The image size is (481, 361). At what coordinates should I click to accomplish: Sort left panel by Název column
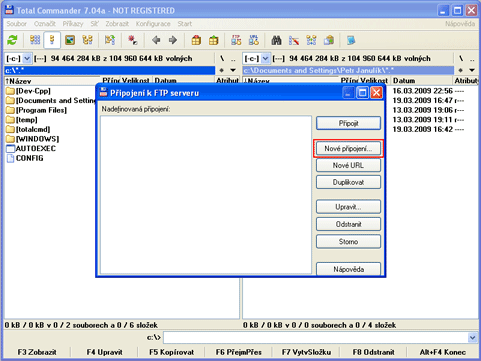pos(52,81)
